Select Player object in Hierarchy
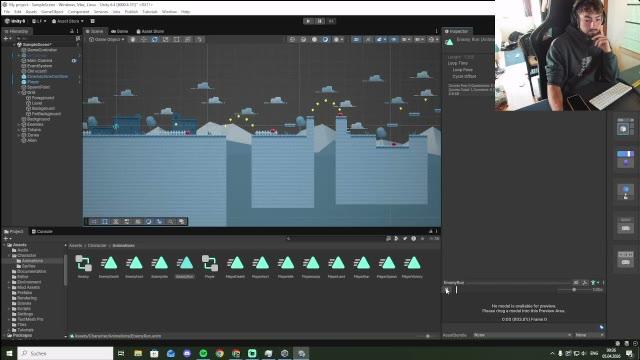 [x=33, y=82]
